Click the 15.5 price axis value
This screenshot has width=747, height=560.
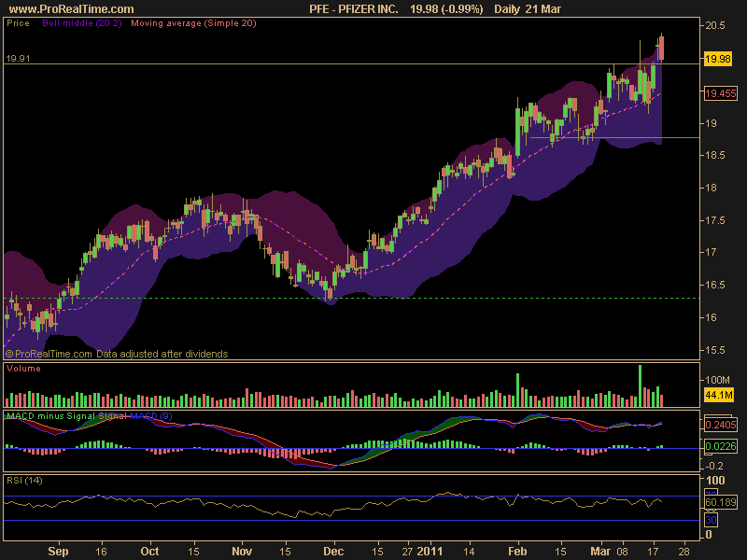coord(715,350)
